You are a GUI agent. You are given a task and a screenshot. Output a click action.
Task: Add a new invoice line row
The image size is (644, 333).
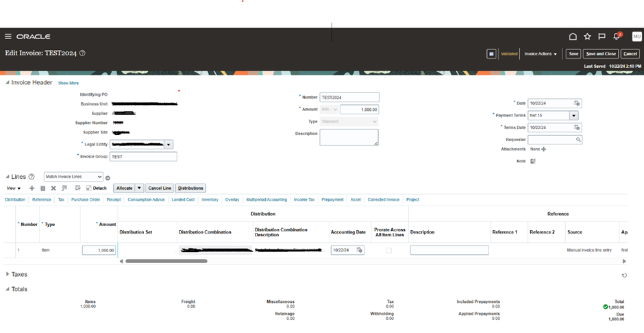click(32, 188)
